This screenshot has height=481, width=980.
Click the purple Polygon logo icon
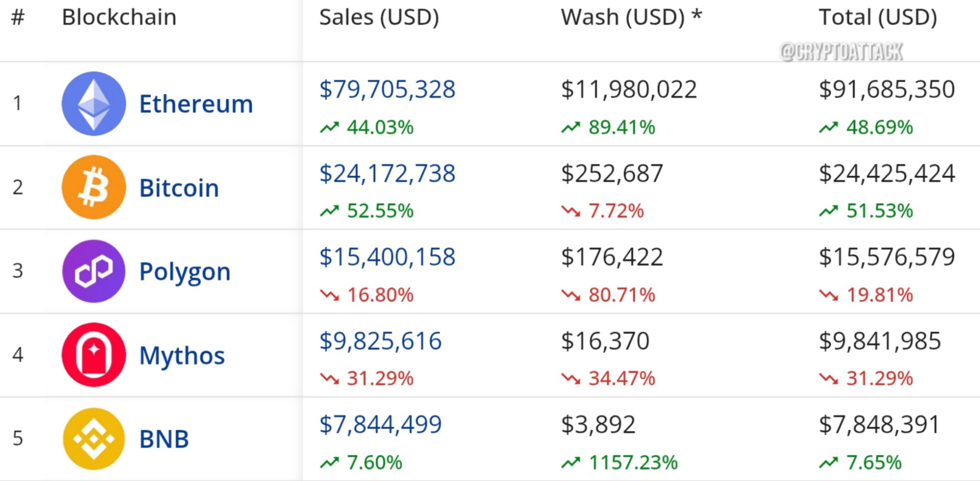tap(94, 271)
